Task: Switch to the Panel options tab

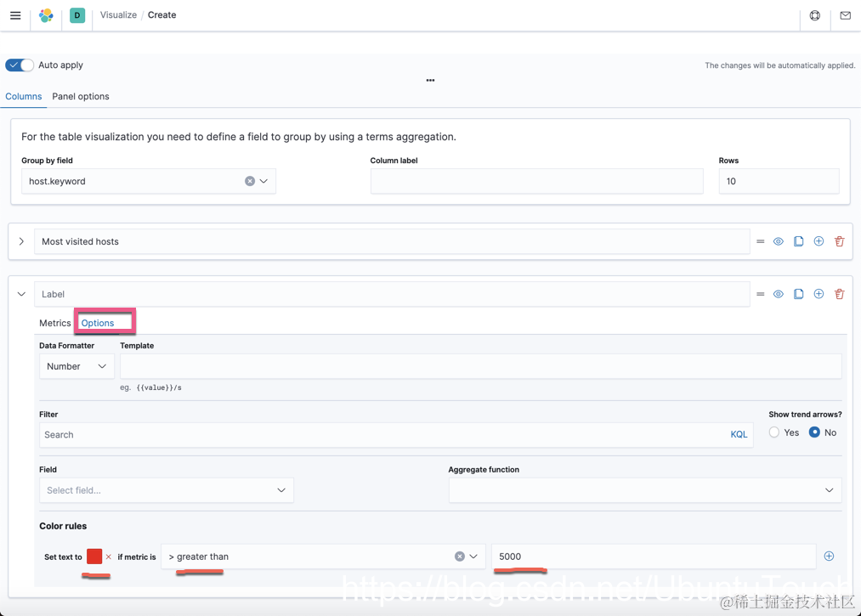Action: (x=81, y=97)
